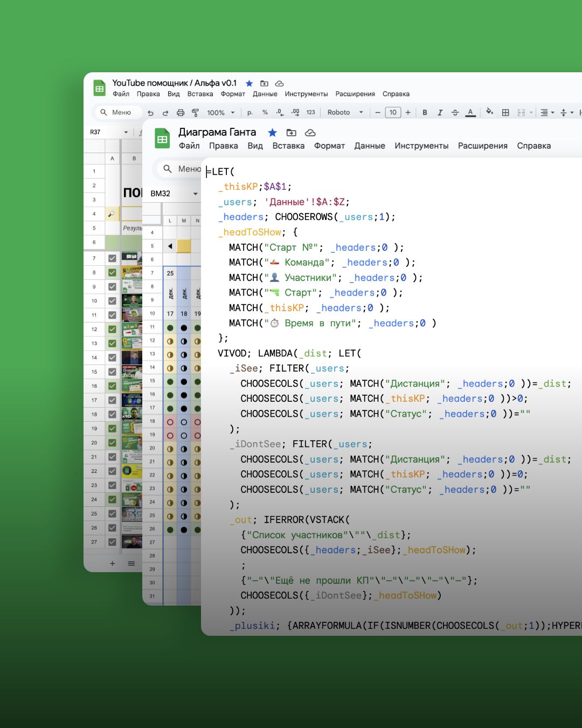This screenshot has height=728, width=582.
Task: Increase font size with plus button
Action: click(408, 113)
